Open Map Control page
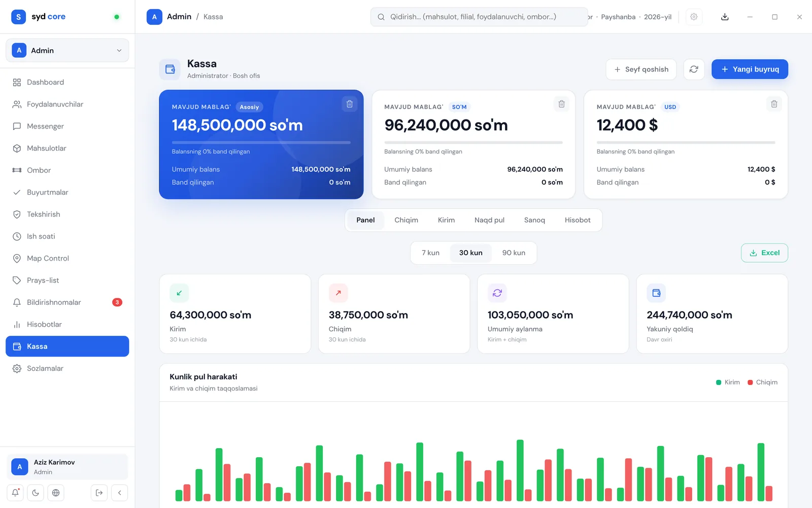 coord(67,258)
